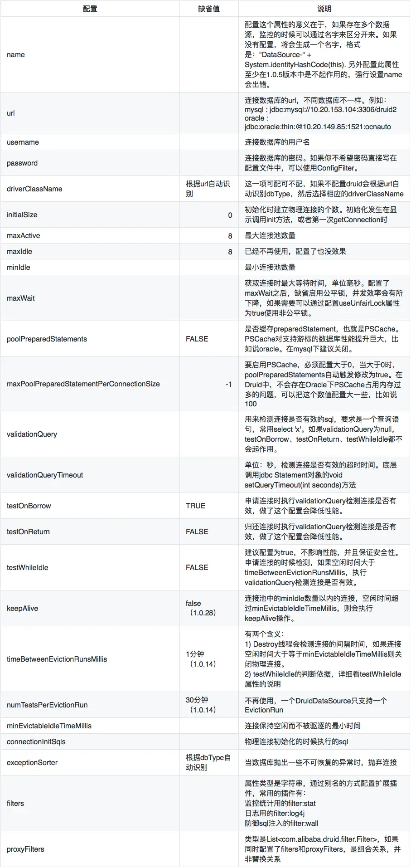Click the maxWait description mentioning useUnfairLock

click(x=324, y=298)
